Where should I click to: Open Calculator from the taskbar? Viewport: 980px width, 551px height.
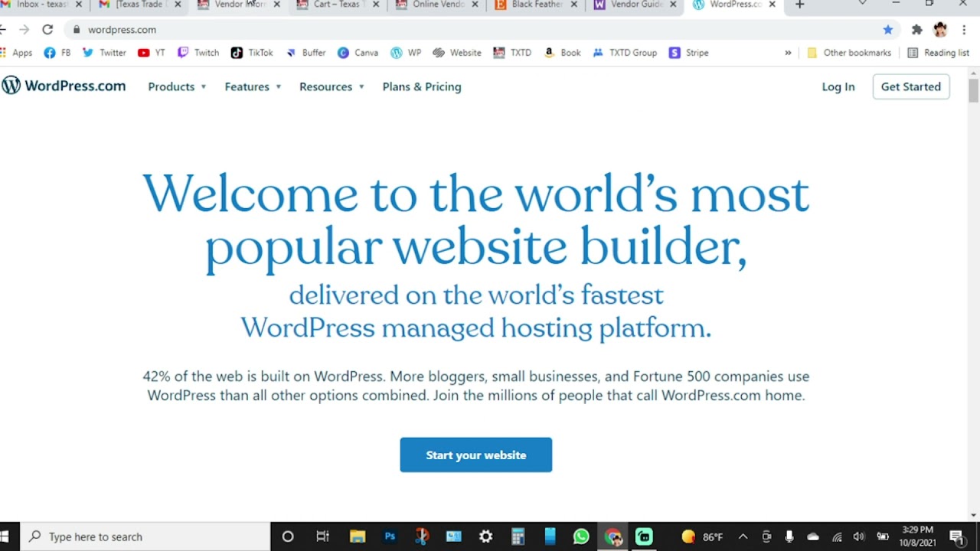pos(518,536)
